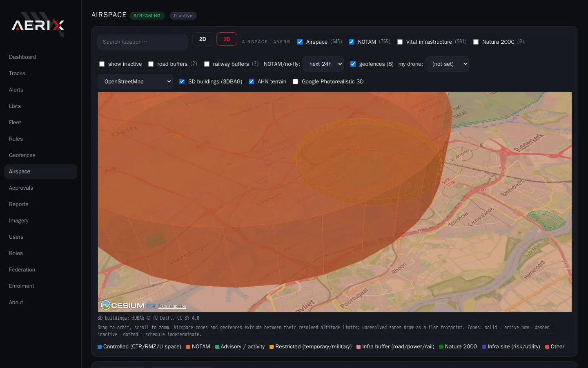Open the Data attribution link
Image resolution: width=588 pixels, height=368 pixels.
click(172, 306)
